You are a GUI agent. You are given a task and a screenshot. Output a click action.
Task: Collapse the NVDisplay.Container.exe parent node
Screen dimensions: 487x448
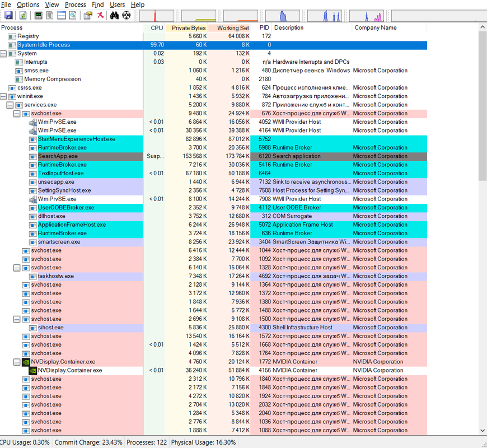(x=17, y=362)
